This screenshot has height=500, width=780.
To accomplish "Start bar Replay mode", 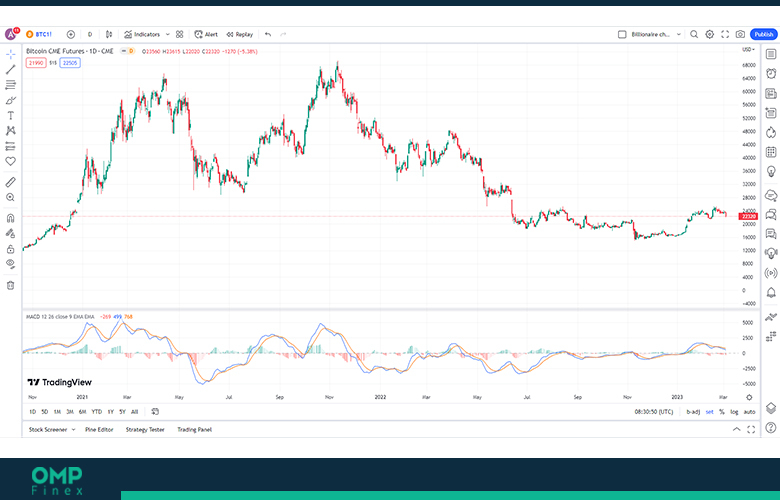I will point(239,34).
